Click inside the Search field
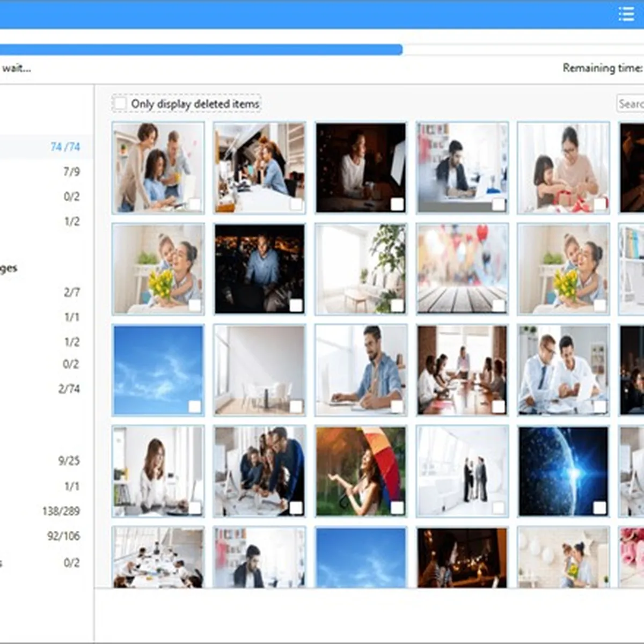This screenshot has width=644, height=644. coord(631,104)
